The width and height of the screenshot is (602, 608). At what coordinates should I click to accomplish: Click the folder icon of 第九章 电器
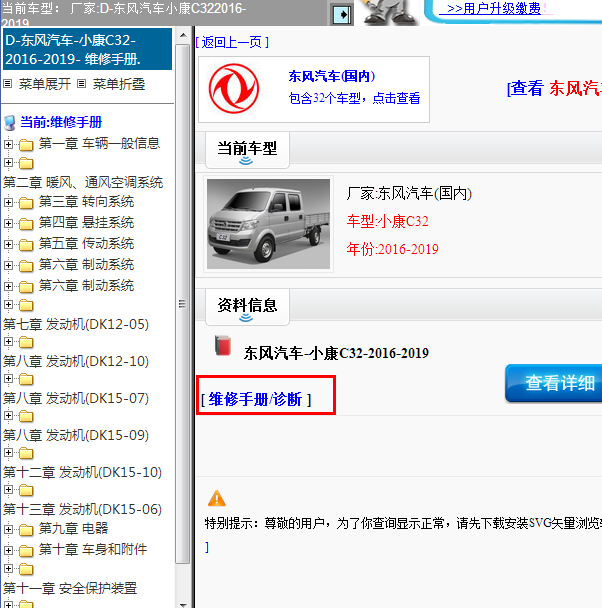26,529
